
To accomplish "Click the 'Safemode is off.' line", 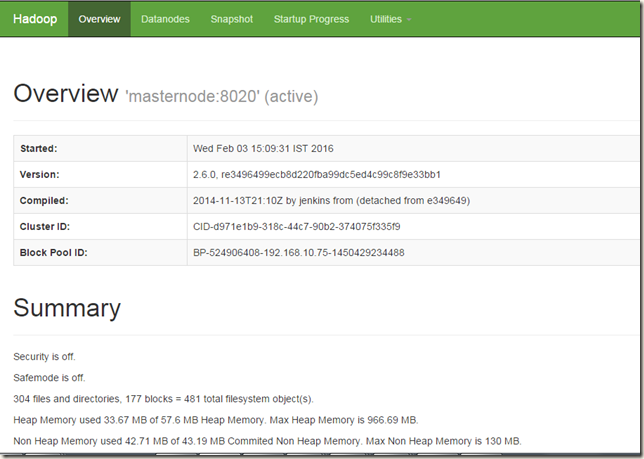I will 49,378.
